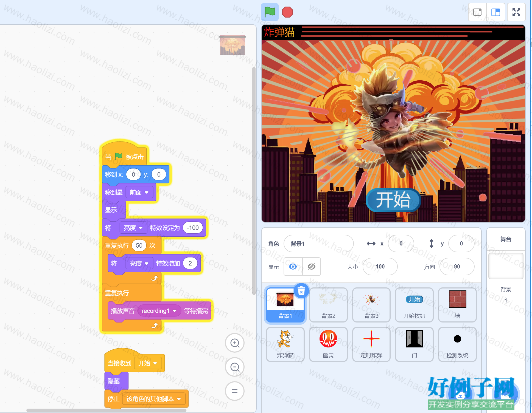The width and height of the screenshot is (532, 413).
Task: Reset workspace zoom to default
Action: 235,391
